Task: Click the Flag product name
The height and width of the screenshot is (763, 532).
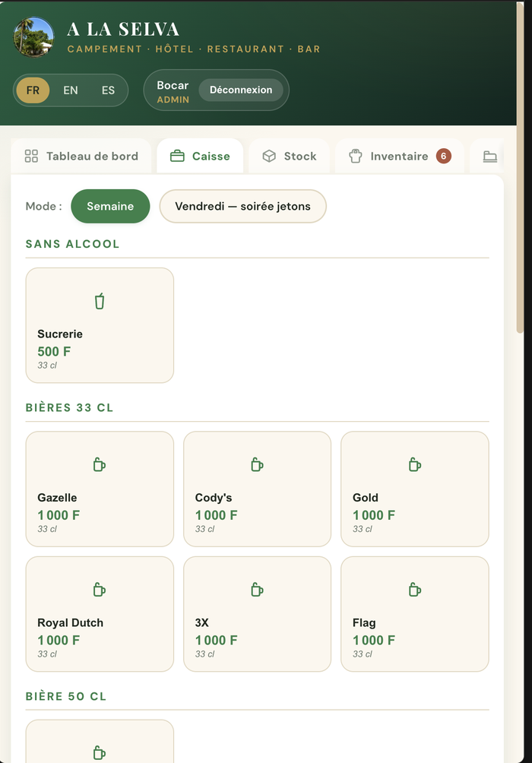Action: coord(364,623)
